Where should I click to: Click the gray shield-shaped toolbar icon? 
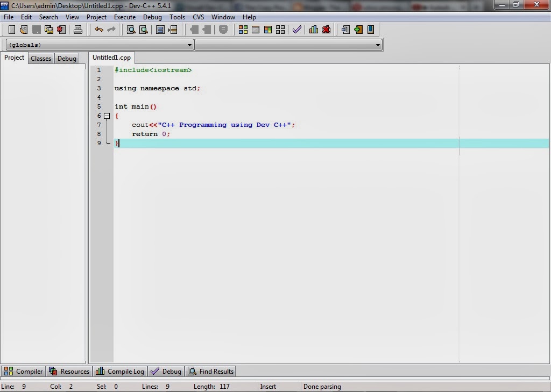[223, 30]
